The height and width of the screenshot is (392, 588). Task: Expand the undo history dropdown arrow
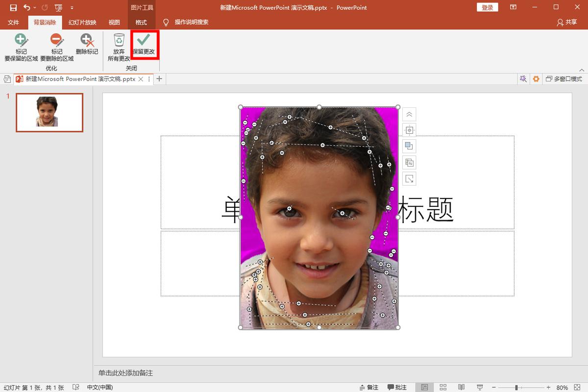pos(35,8)
